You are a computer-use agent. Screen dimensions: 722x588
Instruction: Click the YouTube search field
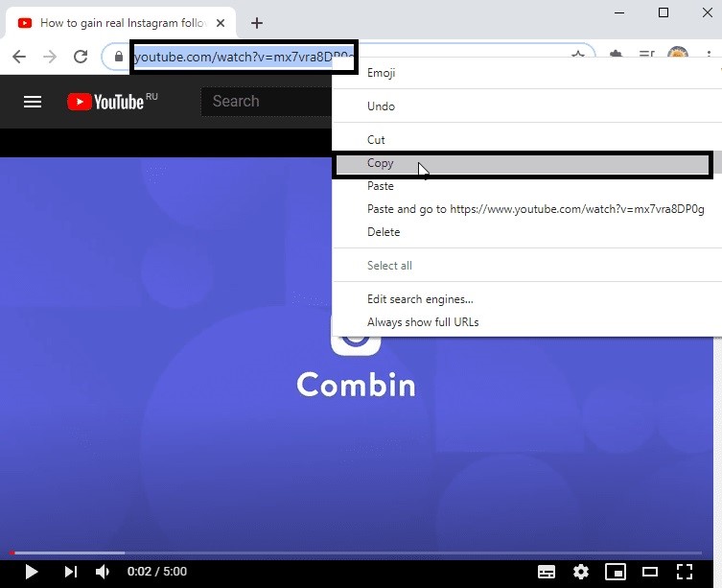[x=268, y=102]
